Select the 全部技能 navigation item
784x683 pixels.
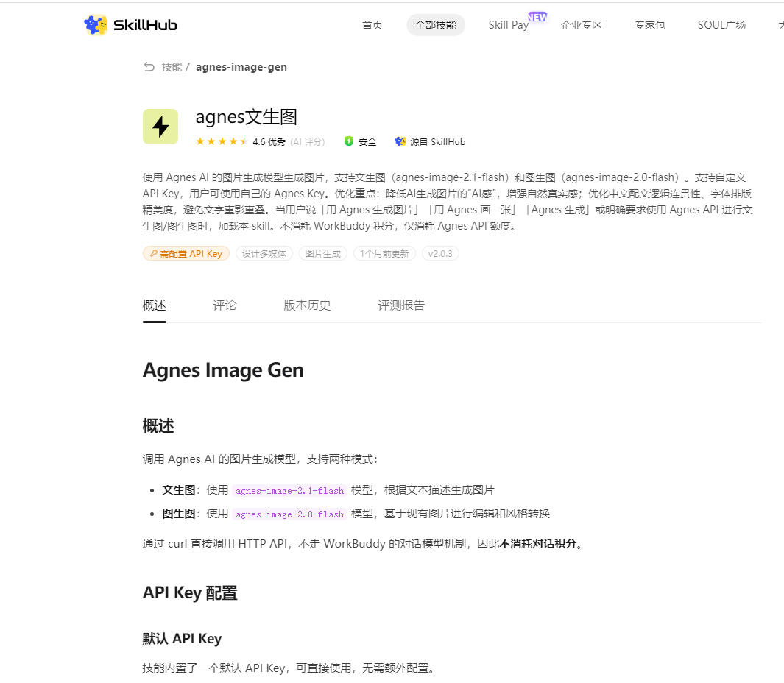tap(436, 25)
